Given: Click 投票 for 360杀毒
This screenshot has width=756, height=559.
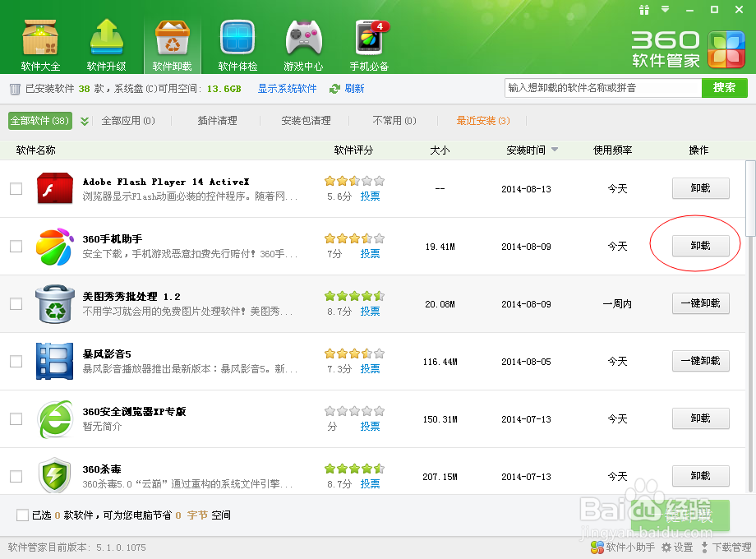Looking at the screenshot, I should point(370,483).
